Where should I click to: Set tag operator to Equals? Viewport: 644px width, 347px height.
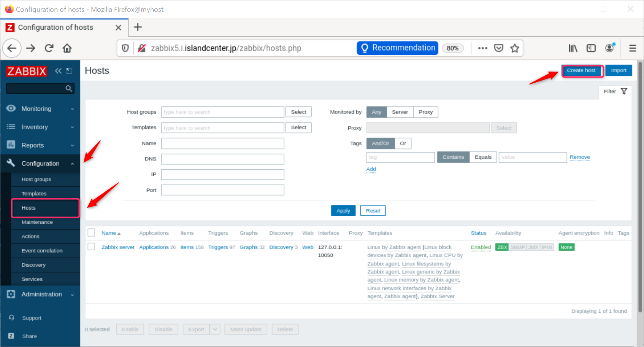click(483, 157)
